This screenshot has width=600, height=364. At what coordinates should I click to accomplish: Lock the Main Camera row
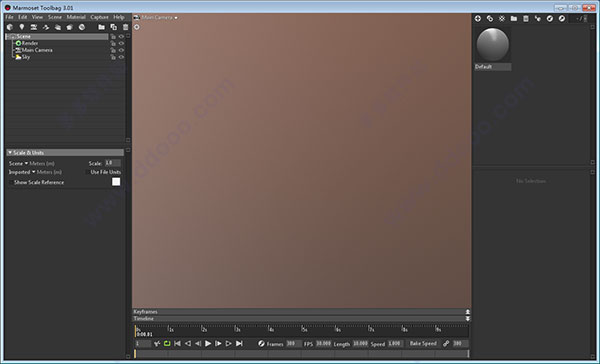point(113,50)
